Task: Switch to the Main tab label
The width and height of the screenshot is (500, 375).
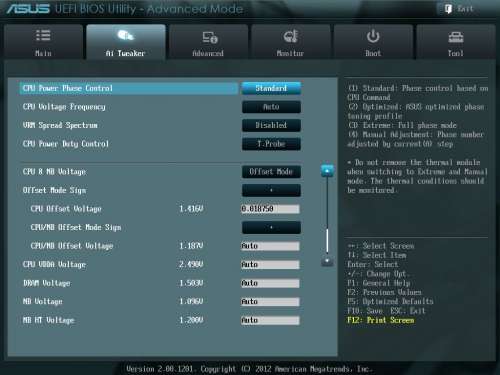Action: 43,53
